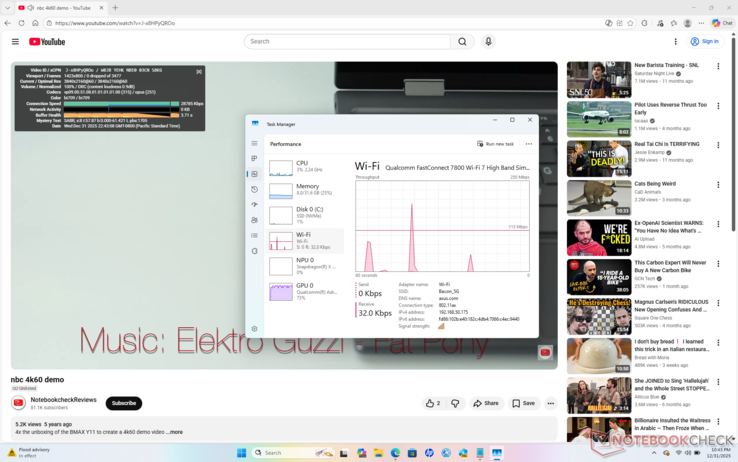The image size is (738, 462).
Task: Open HP app from taskbar
Action: [x=429, y=453]
